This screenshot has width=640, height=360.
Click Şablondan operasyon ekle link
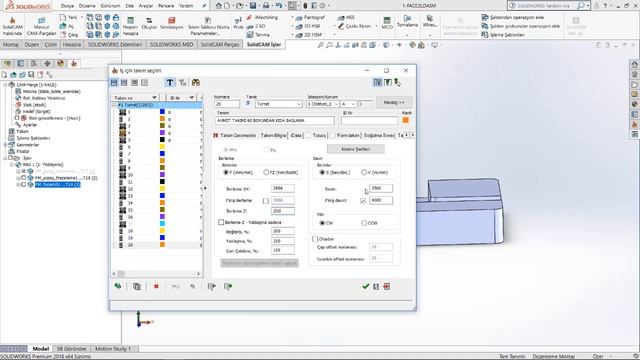tap(513, 18)
